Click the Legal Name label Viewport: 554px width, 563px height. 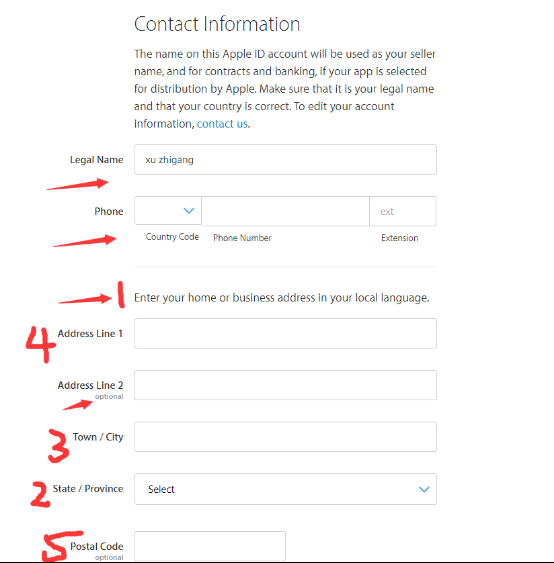[x=97, y=160]
